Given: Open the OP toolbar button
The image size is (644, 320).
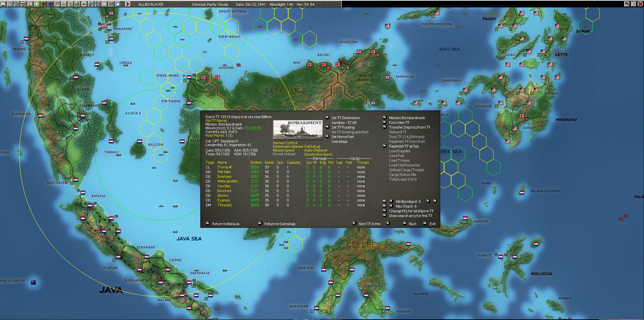Looking at the screenshot, I should pyautogui.click(x=104, y=4).
